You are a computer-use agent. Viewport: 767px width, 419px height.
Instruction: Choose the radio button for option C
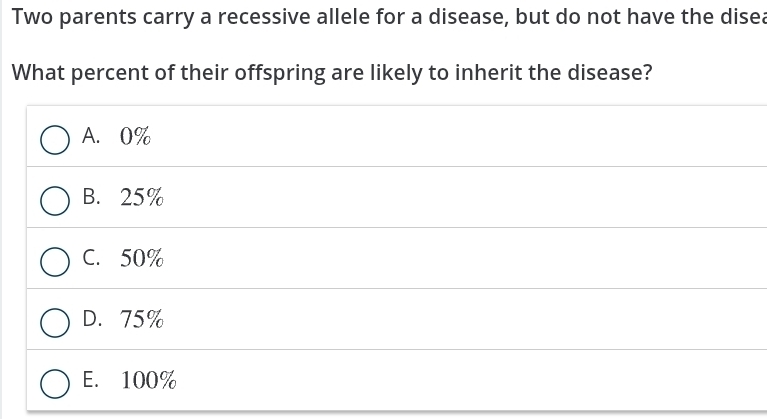pos(55,262)
